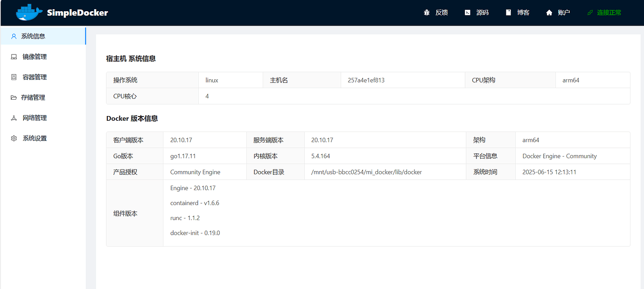Open the 账户 header link
The image size is (644, 289).
pos(564,13)
